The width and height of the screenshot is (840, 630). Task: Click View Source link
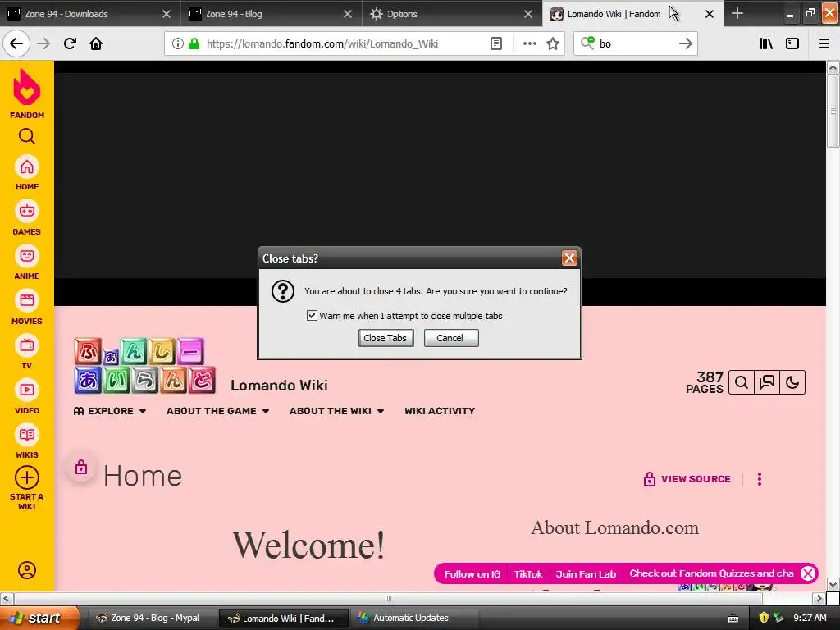(687, 479)
